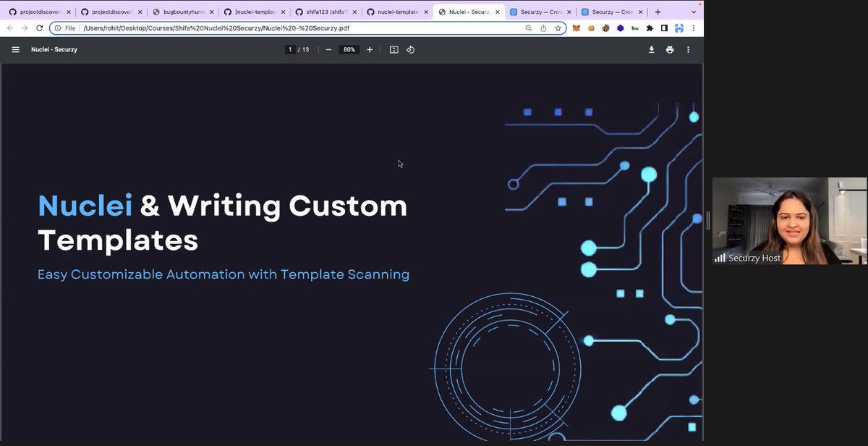The width and height of the screenshot is (868, 446).
Task: Click the share icon in address bar
Action: [x=543, y=28]
